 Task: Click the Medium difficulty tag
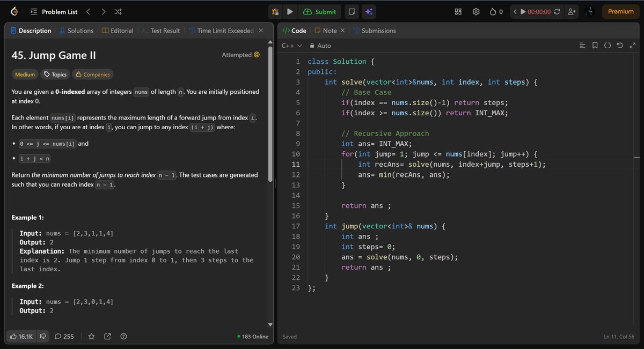[x=25, y=75]
